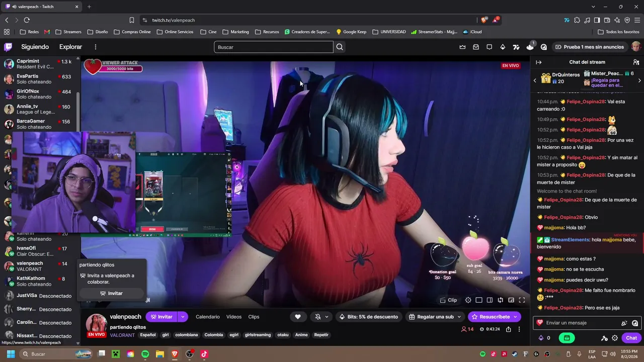Image resolution: width=644 pixels, height=362 pixels.
Task: Bookmark this page in address bar
Action: coord(132,20)
